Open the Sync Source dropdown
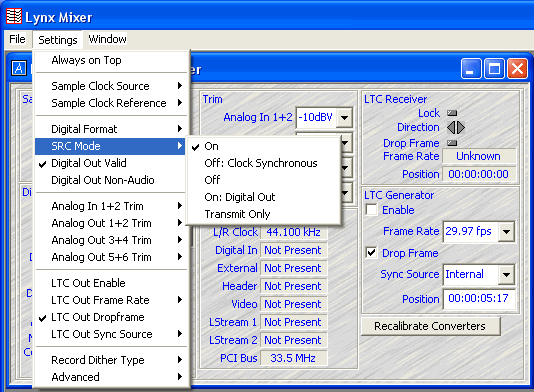This screenshot has width=534, height=392. (x=506, y=275)
